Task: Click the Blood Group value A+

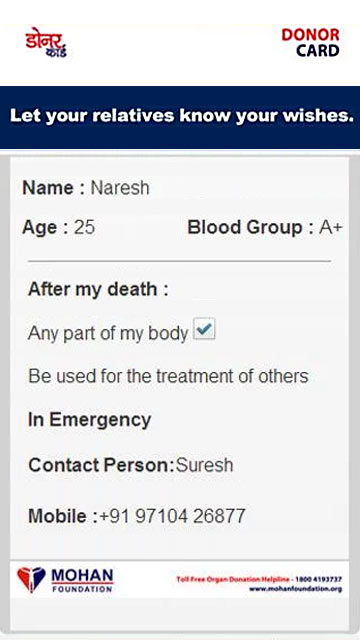Action: pyautogui.click(x=331, y=227)
